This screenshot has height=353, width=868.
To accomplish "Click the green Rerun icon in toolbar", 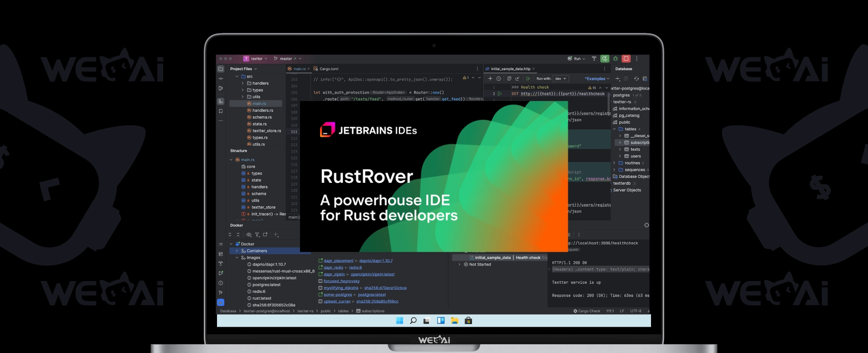I will [x=605, y=59].
